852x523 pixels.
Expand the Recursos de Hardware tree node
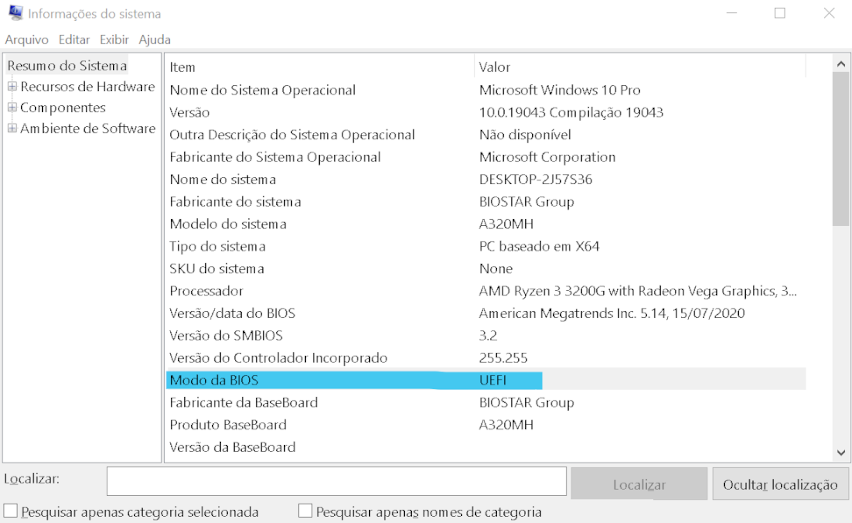point(12,87)
